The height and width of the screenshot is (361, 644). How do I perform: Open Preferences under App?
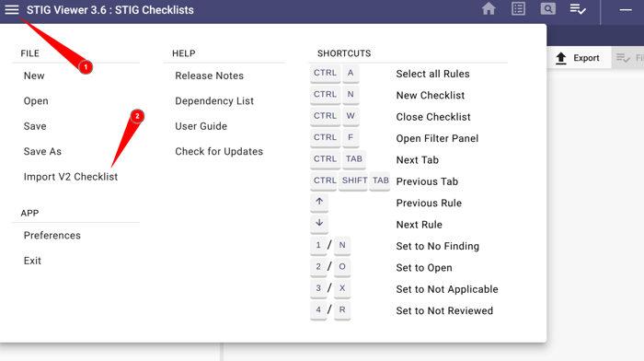pyautogui.click(x=52, y=235)
